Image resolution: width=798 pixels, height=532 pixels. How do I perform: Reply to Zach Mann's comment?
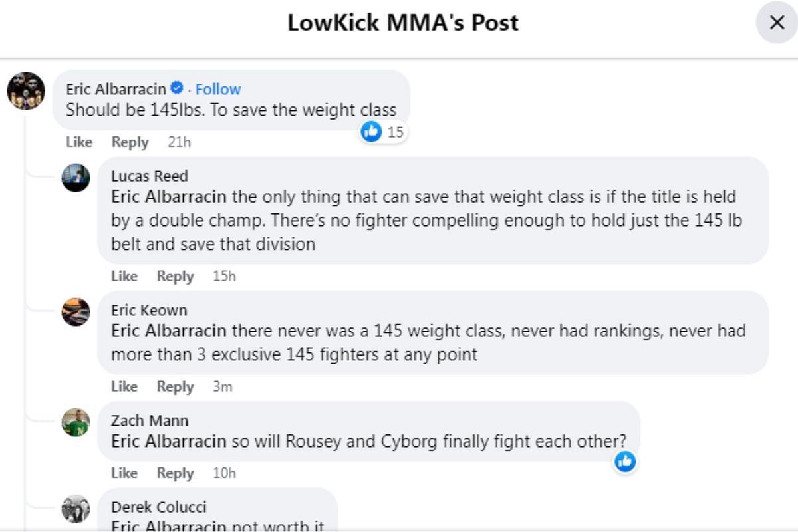(175, 473)
